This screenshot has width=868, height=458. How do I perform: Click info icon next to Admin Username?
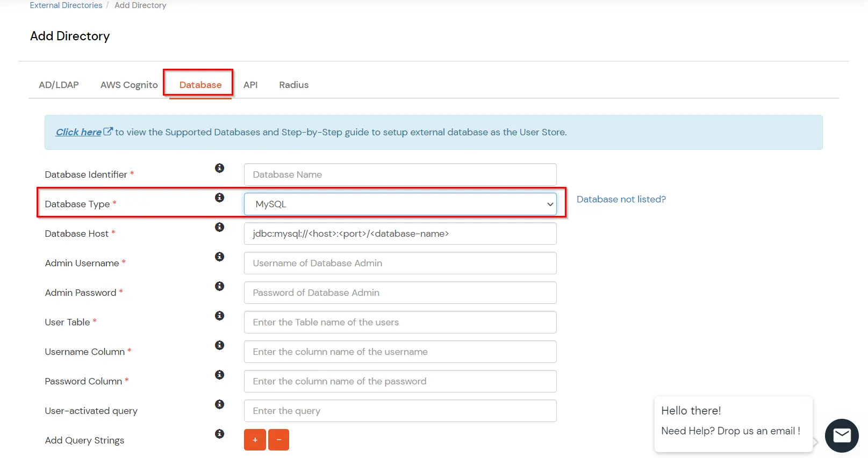pos(219,257)
